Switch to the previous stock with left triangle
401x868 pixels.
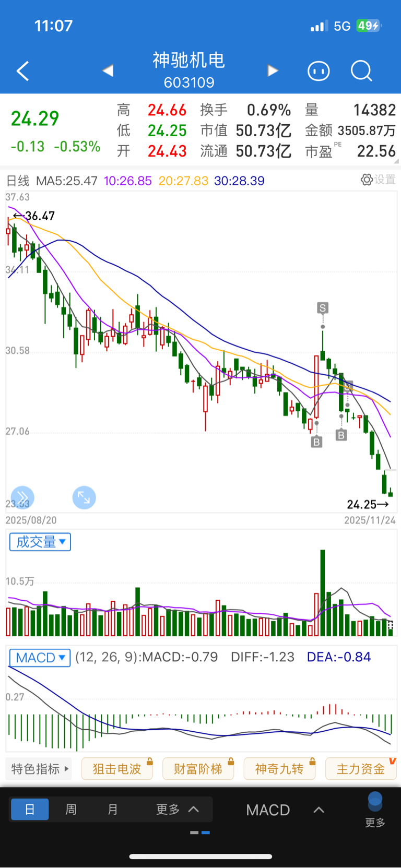pos(108,70)
